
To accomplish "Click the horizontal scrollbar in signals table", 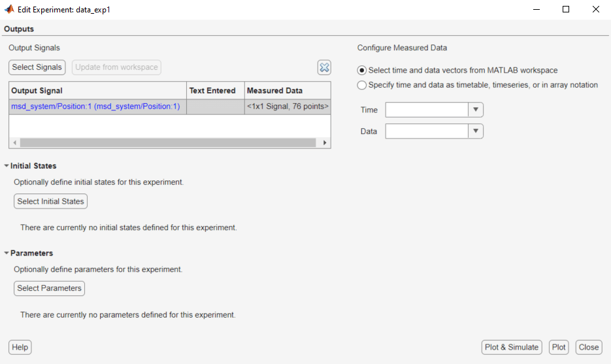I will point(169,142).
